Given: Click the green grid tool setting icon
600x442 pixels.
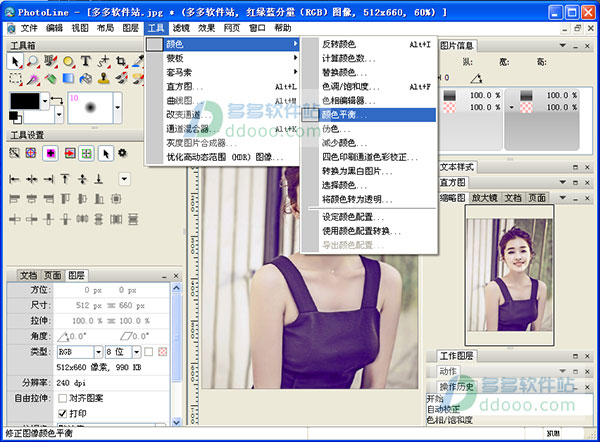Looking at the screenshot, I should [86, 153].
